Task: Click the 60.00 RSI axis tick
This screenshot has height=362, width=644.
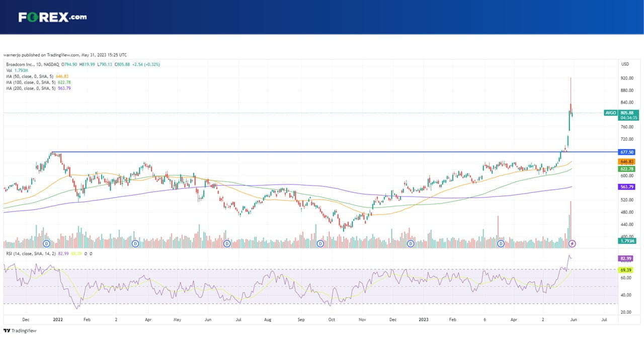Action: pos(626,278)
